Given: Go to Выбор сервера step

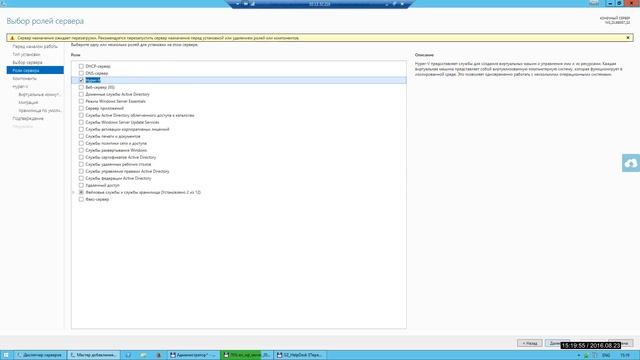Looking at the screenshot, I should (x=27, y=62).
